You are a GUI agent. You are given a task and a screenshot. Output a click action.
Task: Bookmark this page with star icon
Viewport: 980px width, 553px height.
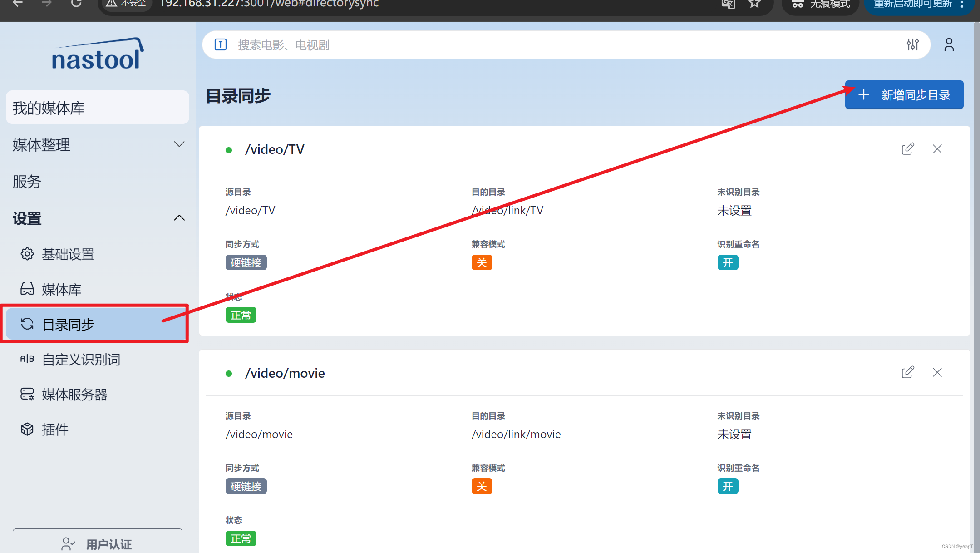754,4
